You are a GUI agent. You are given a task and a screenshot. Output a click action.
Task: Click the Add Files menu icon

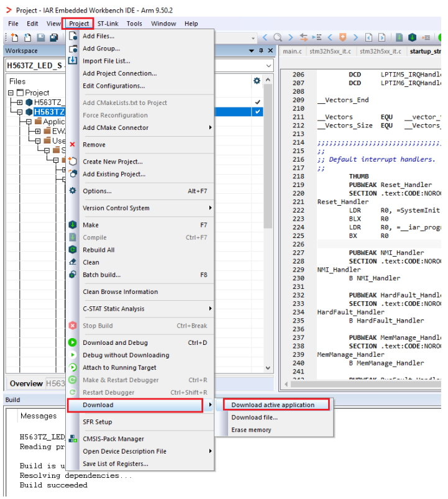(x=73, y=36)
